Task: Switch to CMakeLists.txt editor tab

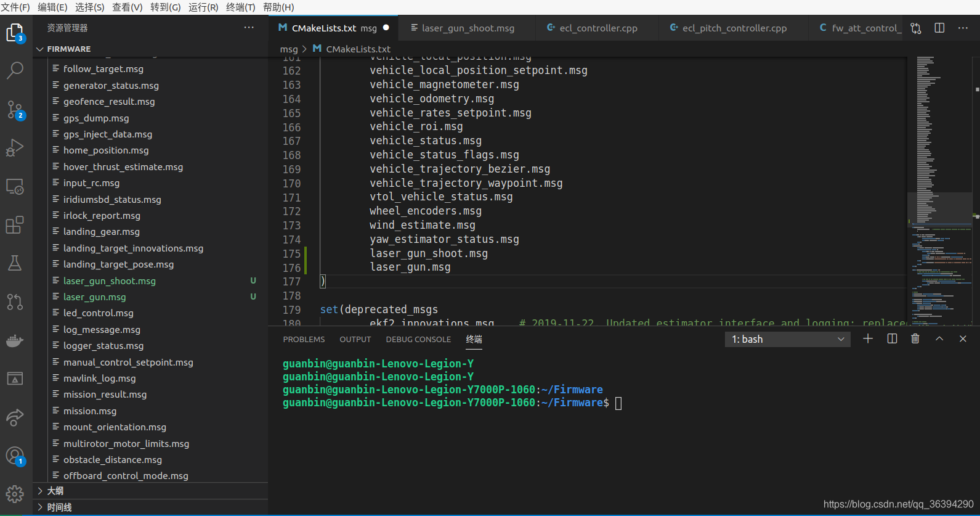Action: pos(334,28)
